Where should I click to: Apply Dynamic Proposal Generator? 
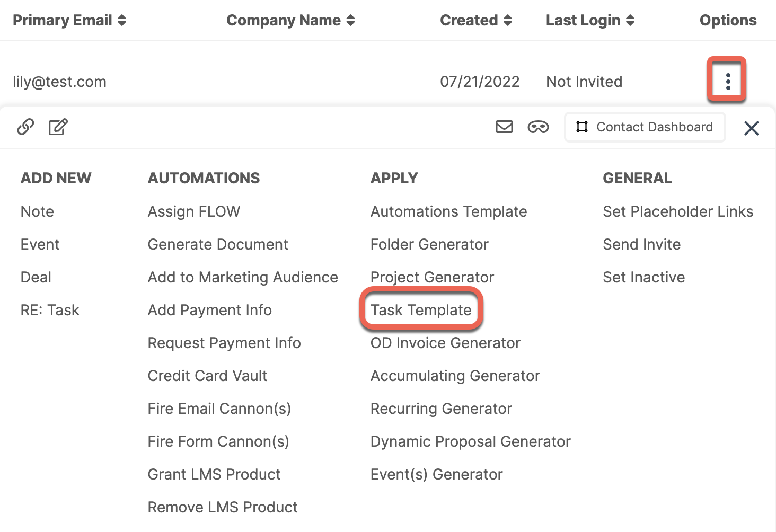coord(471,441)
